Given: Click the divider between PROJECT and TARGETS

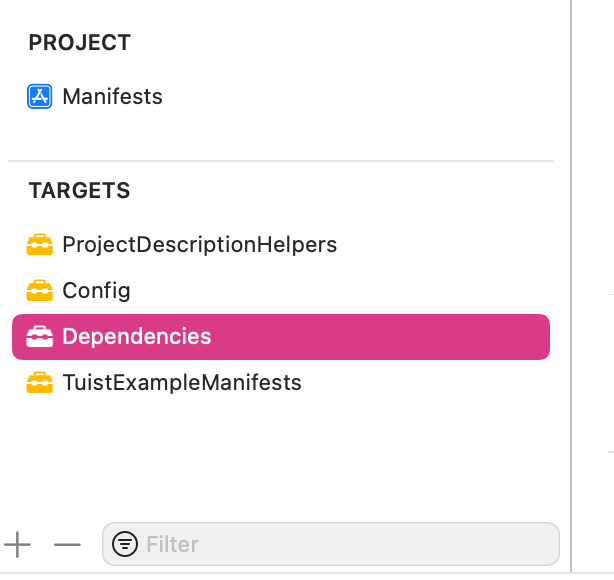Looking at the screenshot, I should click(280, 161).
